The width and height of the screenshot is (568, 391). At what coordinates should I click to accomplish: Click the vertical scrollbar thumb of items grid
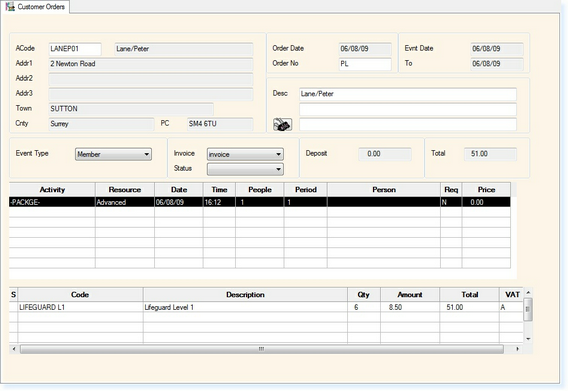click(528, 309)
